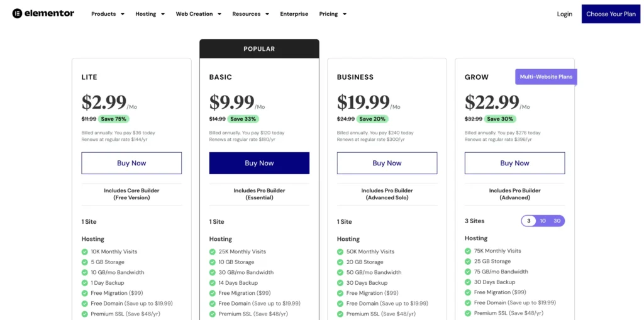Click checkmark icon beside Business 50 GB/mo Bandwidth
This screenshot has width=644, height=320.
(340, 272)
